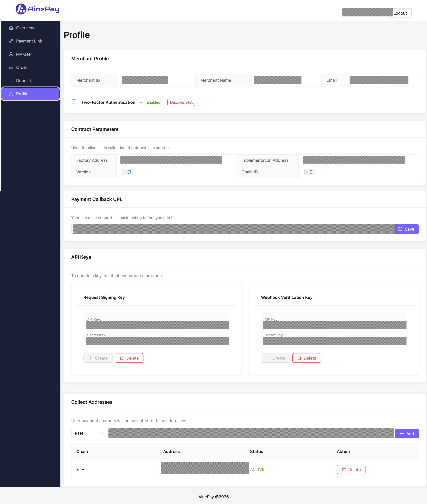
Task: Open the ETH chain dropdown
Action: click(89, 433)
